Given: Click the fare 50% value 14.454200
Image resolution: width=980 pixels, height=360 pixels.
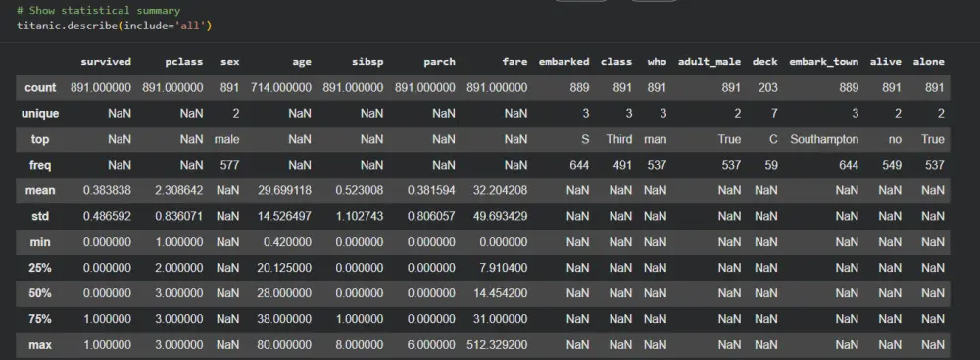Looking at the screenshot, I should [x=500, y=293].
